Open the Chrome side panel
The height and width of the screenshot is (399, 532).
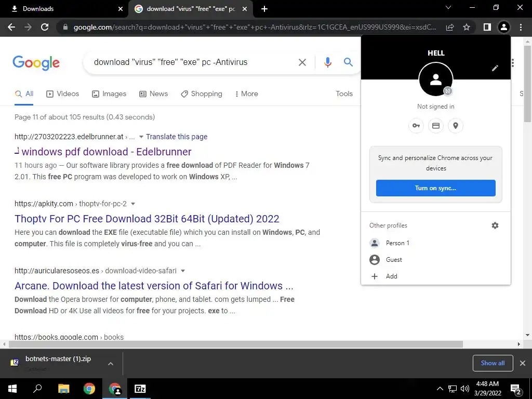(x=487, y=27)
